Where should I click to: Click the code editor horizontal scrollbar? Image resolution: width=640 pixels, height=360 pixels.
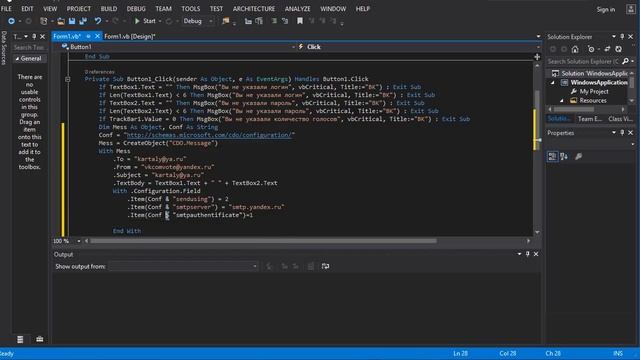click(x=263, y=241)
